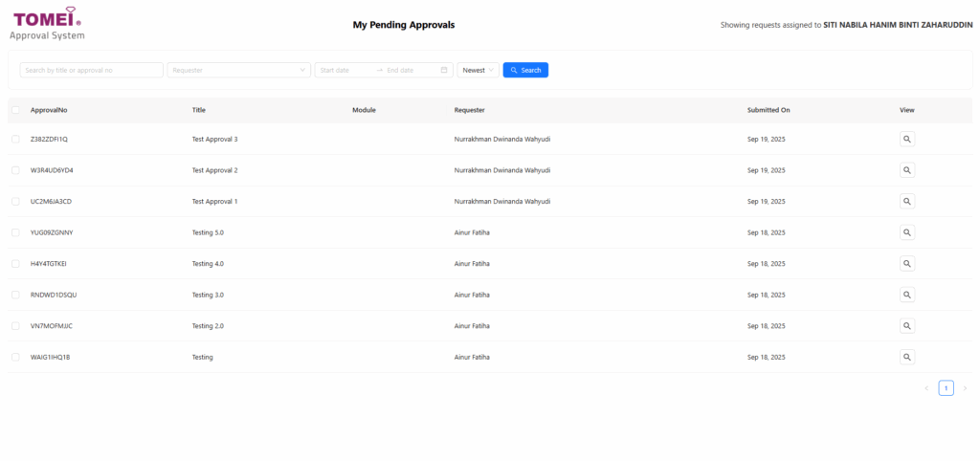This screenshot has height=461, width=980.
Task: Open view icon for approval Z382ZDFI1Q
Action: (907, 139)
